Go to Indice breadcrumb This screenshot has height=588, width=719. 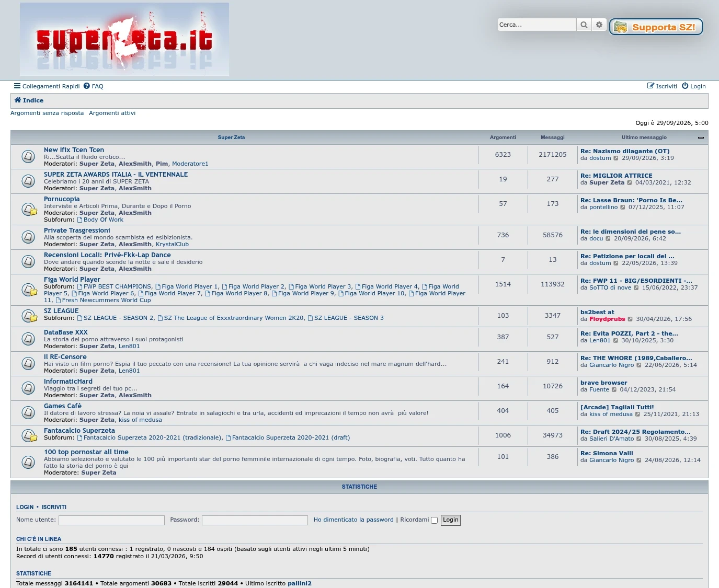(29, 100)
